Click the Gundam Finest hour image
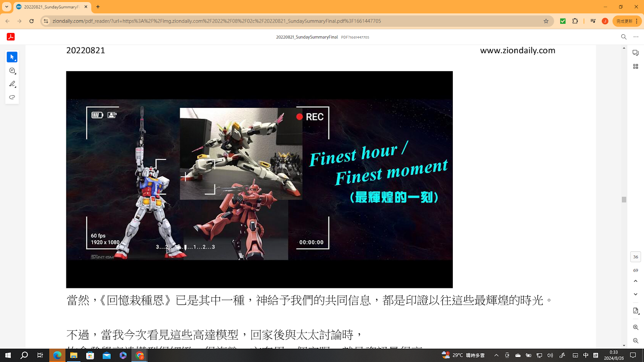The image size is (644, 362). pyautogui.click(x=259, y=179)
